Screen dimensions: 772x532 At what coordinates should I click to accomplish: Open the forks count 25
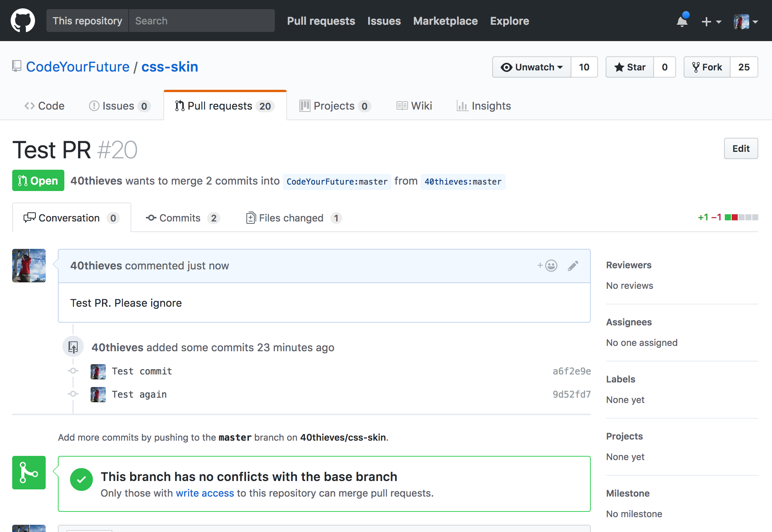[x=744, y=67]
